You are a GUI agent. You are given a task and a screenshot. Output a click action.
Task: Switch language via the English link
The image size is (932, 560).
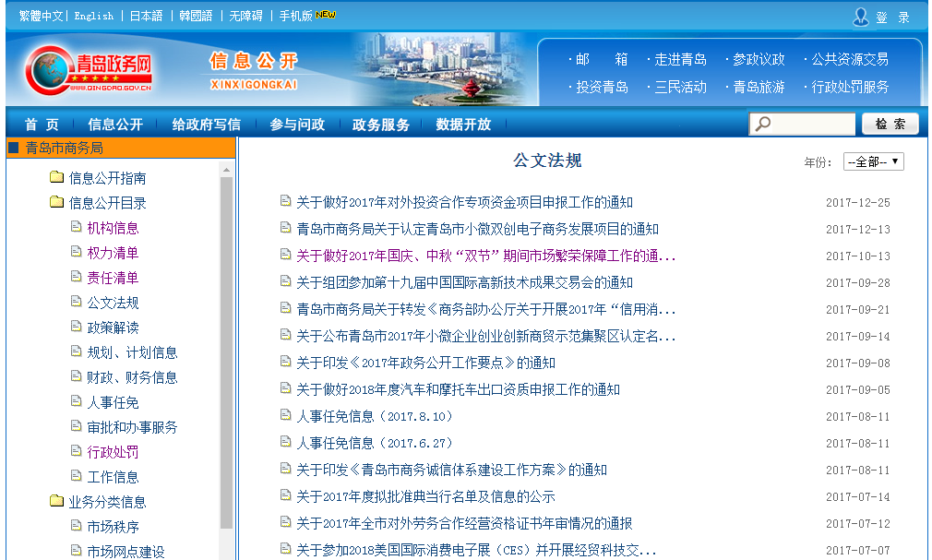tap(94, 16)
